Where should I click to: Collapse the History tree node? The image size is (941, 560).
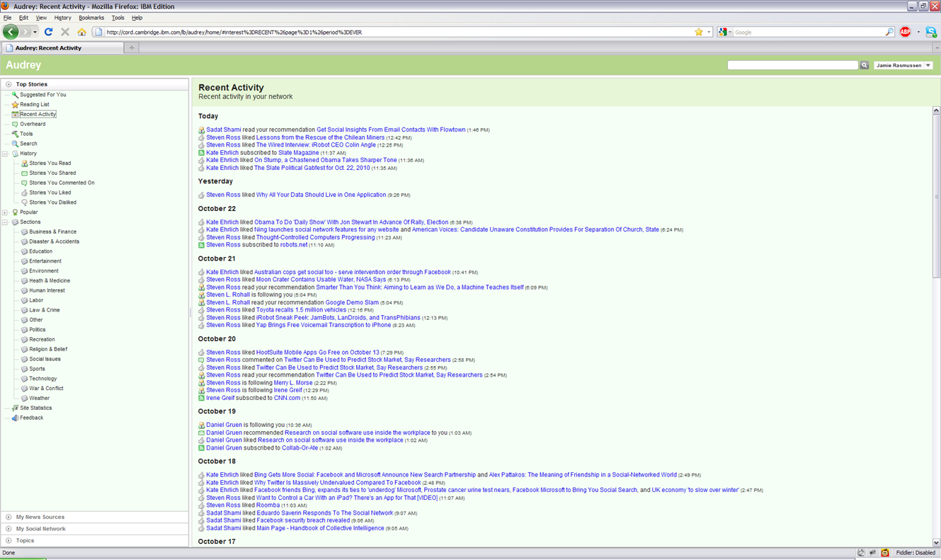[x=5, y=154]
